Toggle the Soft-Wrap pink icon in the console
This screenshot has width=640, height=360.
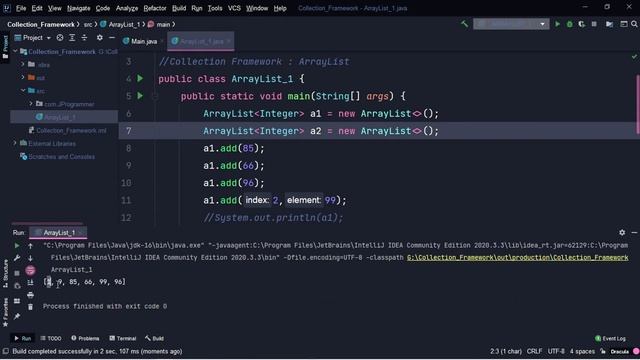pos(30,270)
